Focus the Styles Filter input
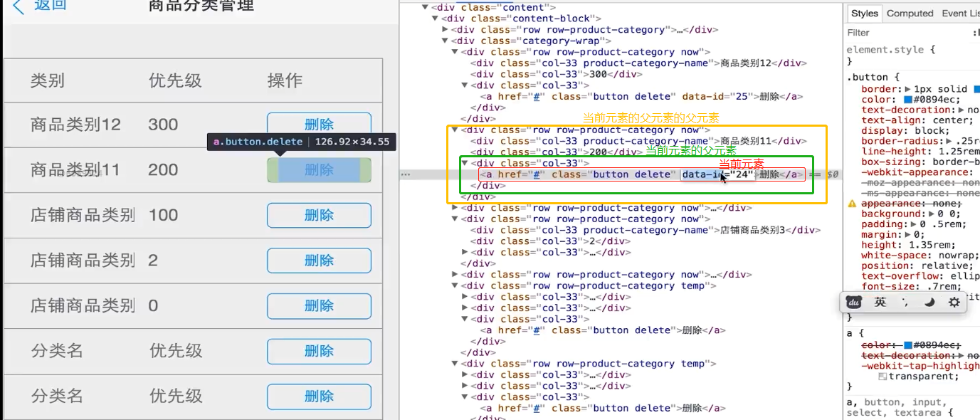The width and height of the screenshot is (980, 420). coord(904,32)
